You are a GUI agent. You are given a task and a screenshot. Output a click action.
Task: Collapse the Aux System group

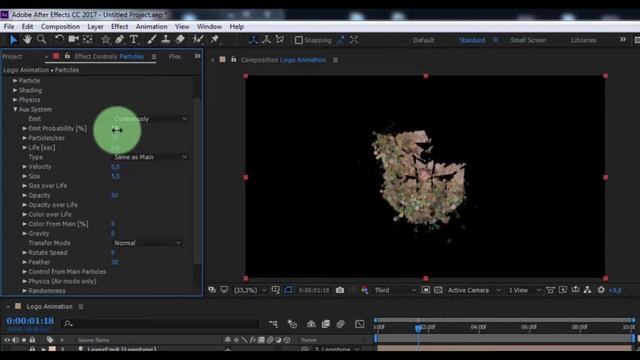(x=15, y=109)
